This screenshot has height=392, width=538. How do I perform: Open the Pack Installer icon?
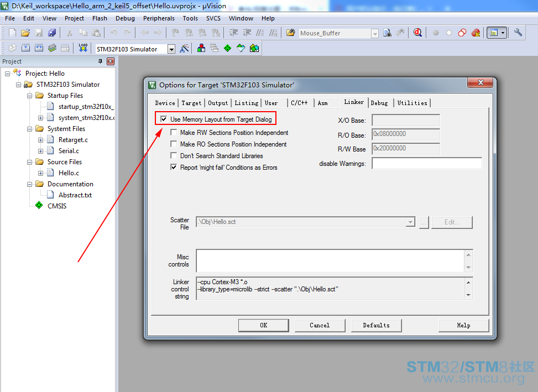coord(254,48)
